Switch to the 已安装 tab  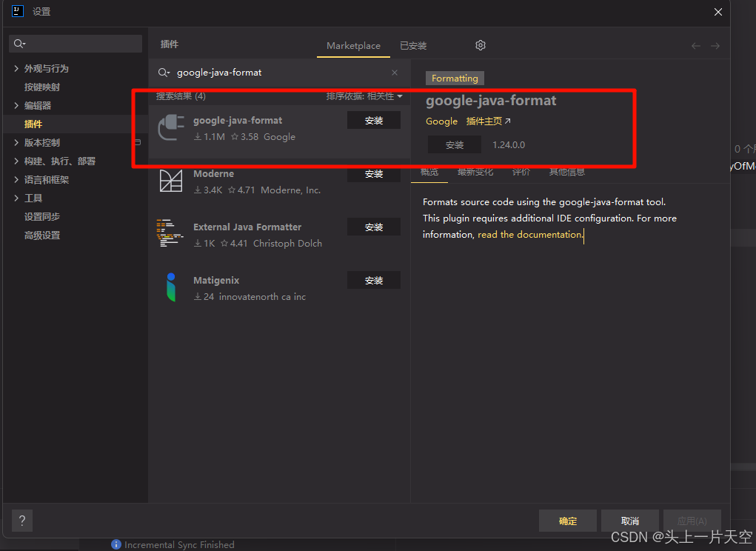[x=413, y=46]
